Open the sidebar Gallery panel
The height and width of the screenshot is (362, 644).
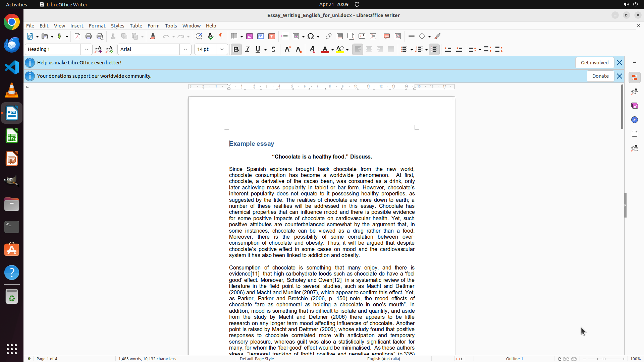pyautogui.click(x=634, y=106)
